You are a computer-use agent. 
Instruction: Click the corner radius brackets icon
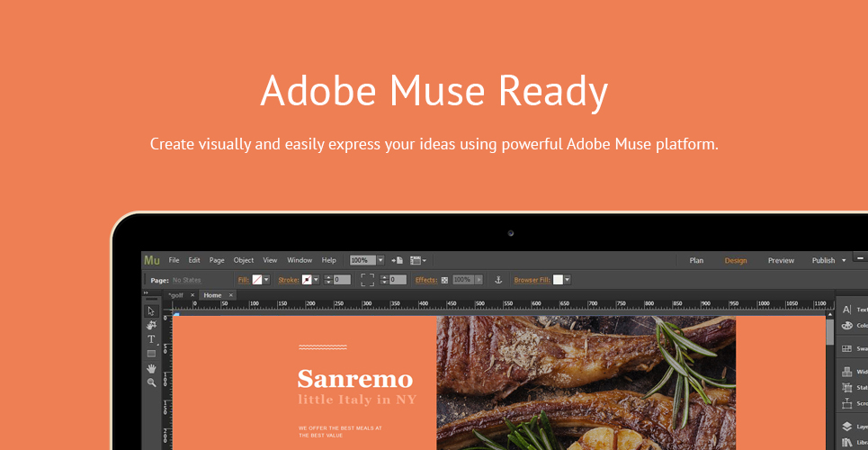point(368,280)
